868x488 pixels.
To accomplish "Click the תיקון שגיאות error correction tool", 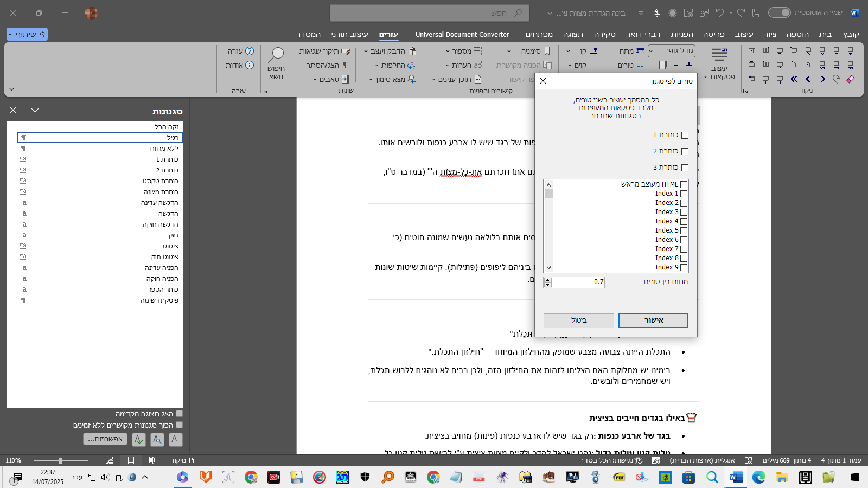I will pyautogui.click(x=325, y=51).
